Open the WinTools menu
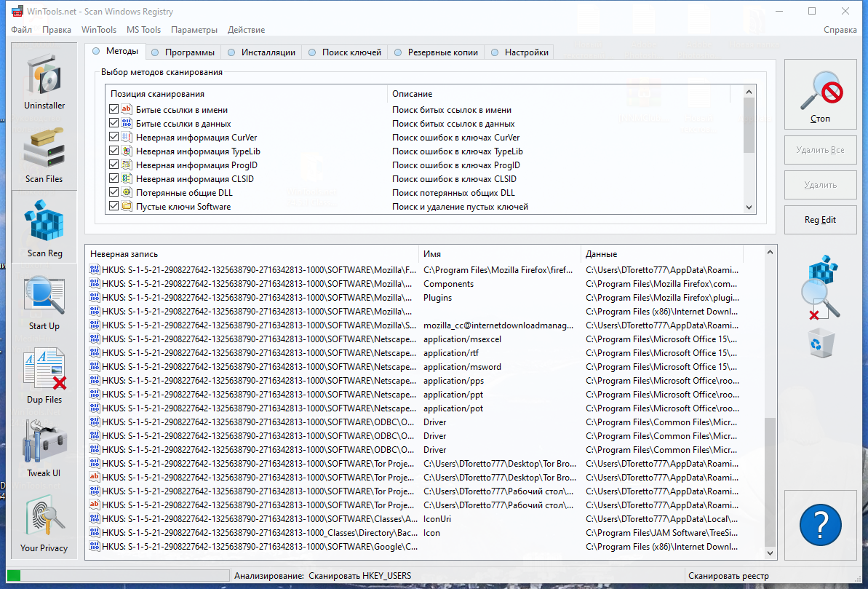 click(98, 30)
